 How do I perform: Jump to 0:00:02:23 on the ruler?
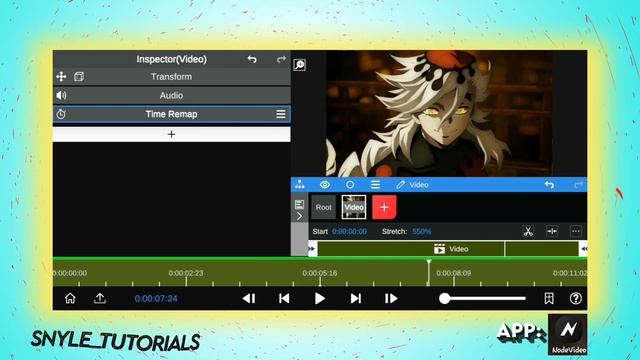pos(186,273)
